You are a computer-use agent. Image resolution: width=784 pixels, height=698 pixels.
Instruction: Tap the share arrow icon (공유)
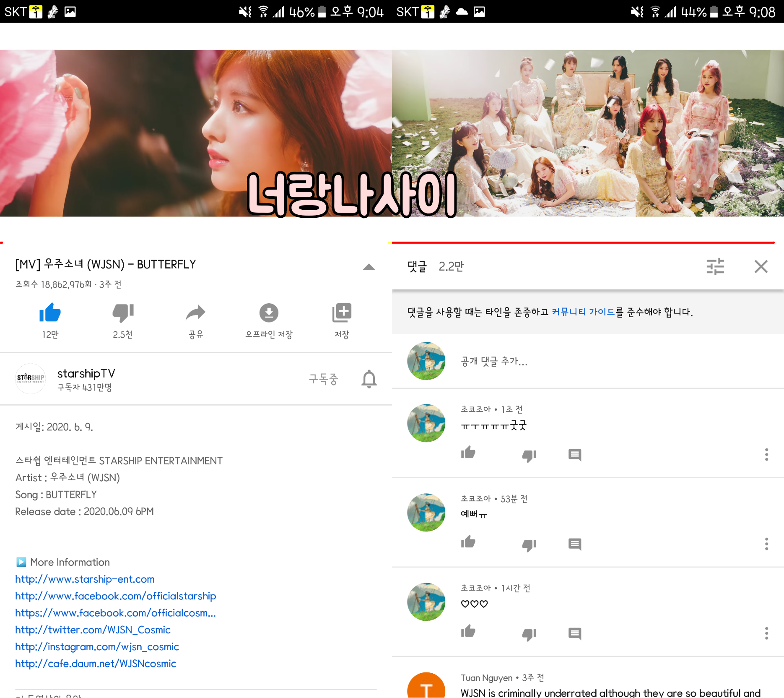[195, 313]
